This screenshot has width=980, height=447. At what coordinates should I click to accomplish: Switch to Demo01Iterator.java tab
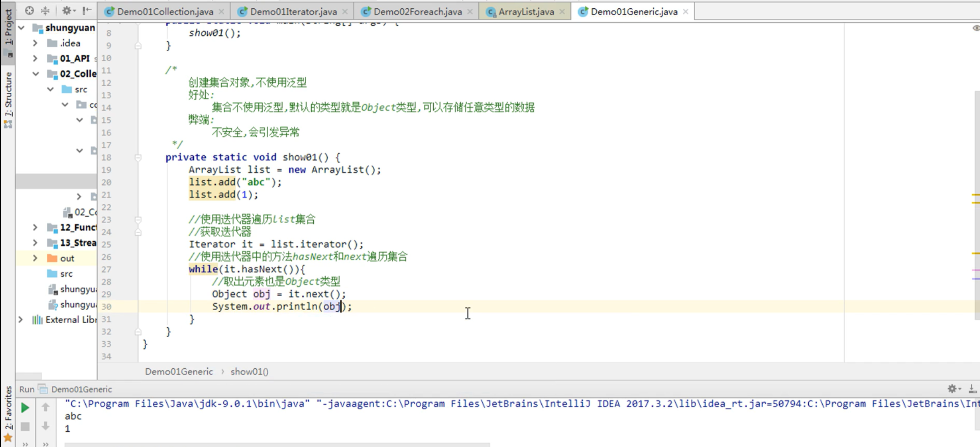pyautogui.click(x=293, y=12)
